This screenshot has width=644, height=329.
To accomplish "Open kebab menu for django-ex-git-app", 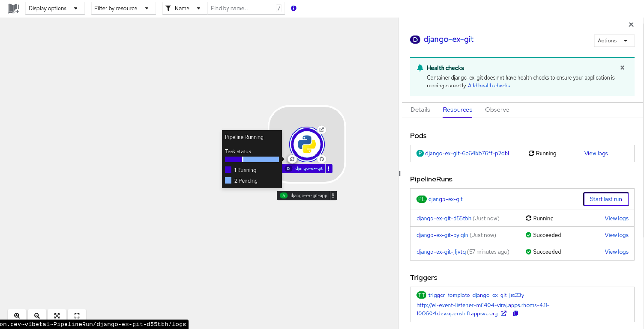I will [333, 196].
